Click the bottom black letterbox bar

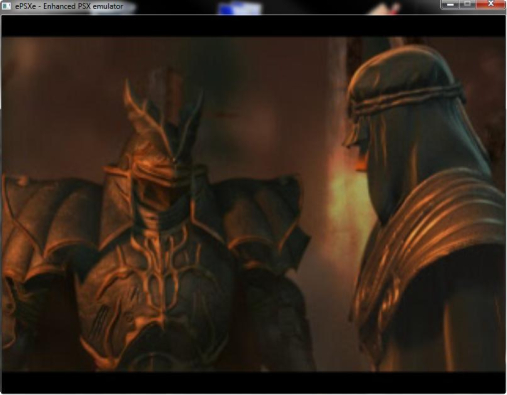point(253,382)
